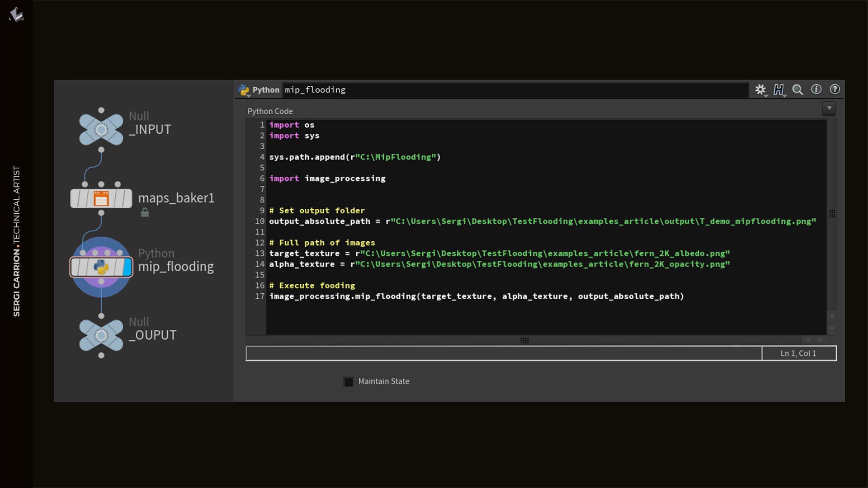This screenshot has width=868, height=488.
Task: Click the vertical scrollbar down arrow
Action: coord(832,328)
